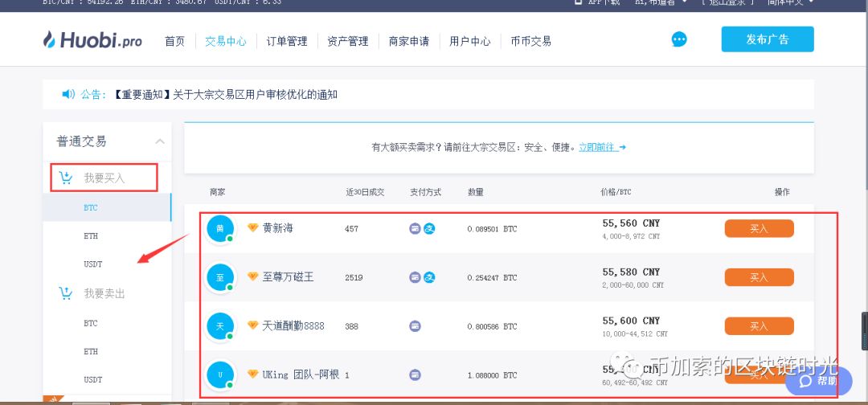
Task: Select 我要买入 in the sidebar
Action: coord(104,178)
